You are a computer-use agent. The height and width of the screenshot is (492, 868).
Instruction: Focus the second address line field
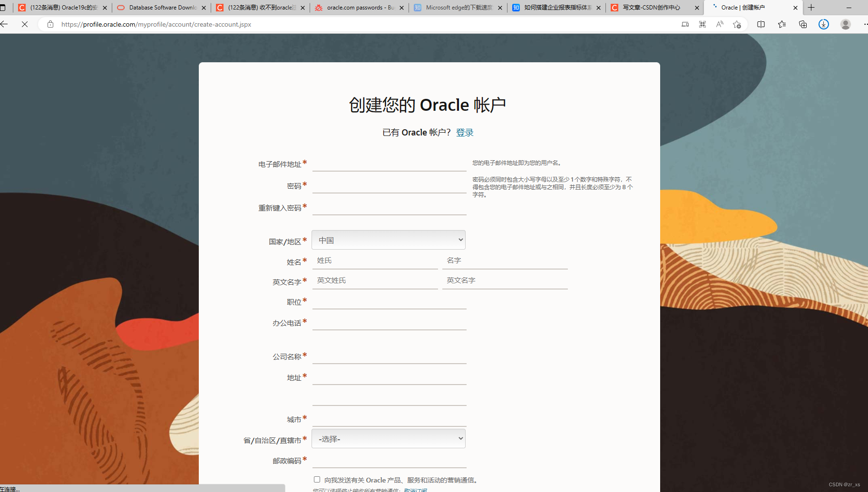[x=389, y=397]
